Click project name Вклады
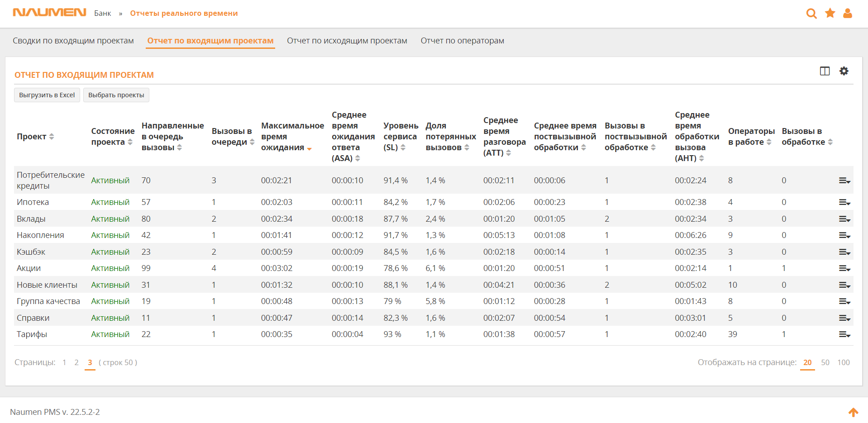Screen dimensions: 868x423 (x=31, y=219)
